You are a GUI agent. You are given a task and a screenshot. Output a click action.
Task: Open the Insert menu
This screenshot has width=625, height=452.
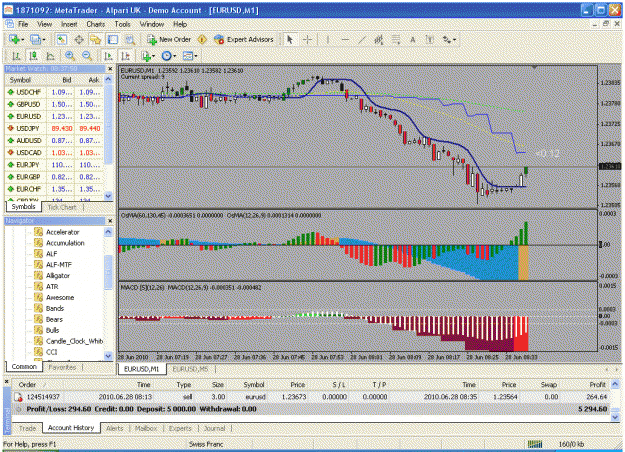click(x=69, y=24)
